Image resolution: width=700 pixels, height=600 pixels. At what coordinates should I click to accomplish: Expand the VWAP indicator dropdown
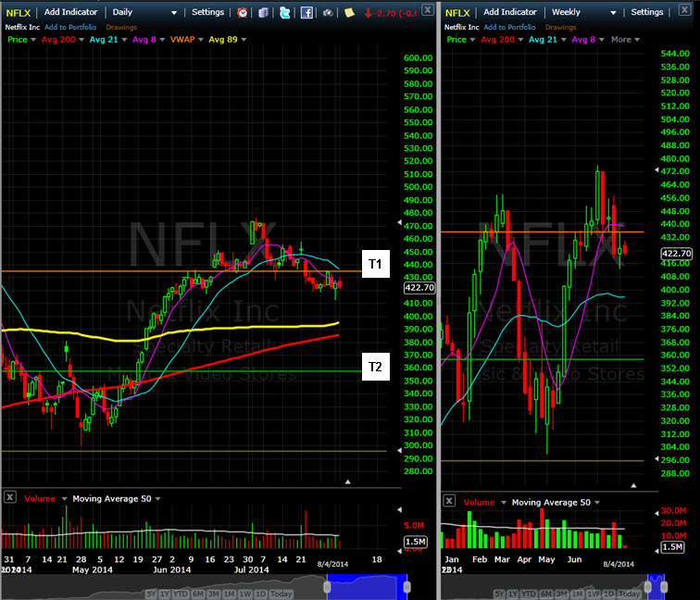click(x=200, y=40)
